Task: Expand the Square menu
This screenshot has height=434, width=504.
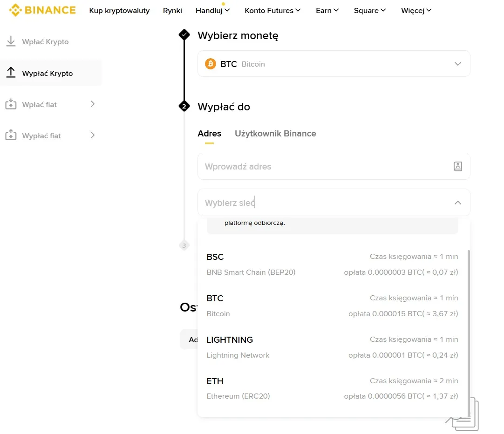Action: click(370, 11)
